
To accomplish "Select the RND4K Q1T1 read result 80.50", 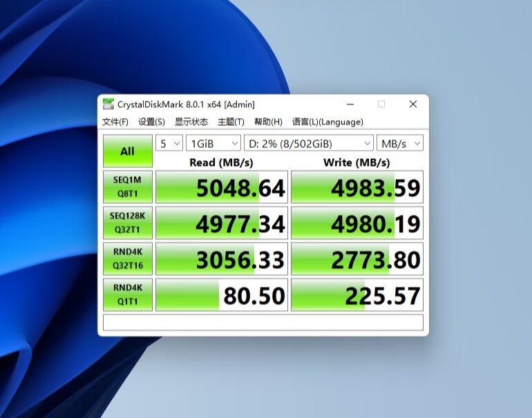I will pyautogui.click(x=222, y=295).
